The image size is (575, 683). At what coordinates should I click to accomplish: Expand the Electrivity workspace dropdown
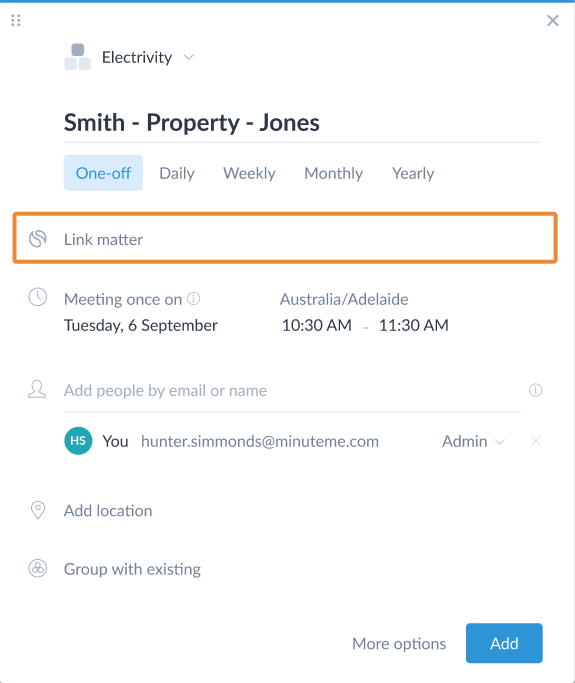tap(189, 57)
